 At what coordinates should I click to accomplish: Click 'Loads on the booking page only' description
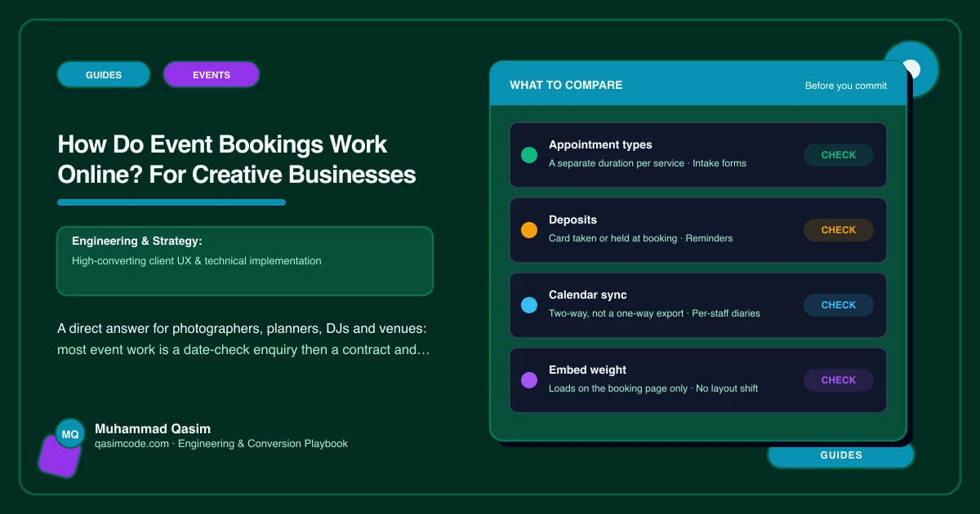click(653, 388)
